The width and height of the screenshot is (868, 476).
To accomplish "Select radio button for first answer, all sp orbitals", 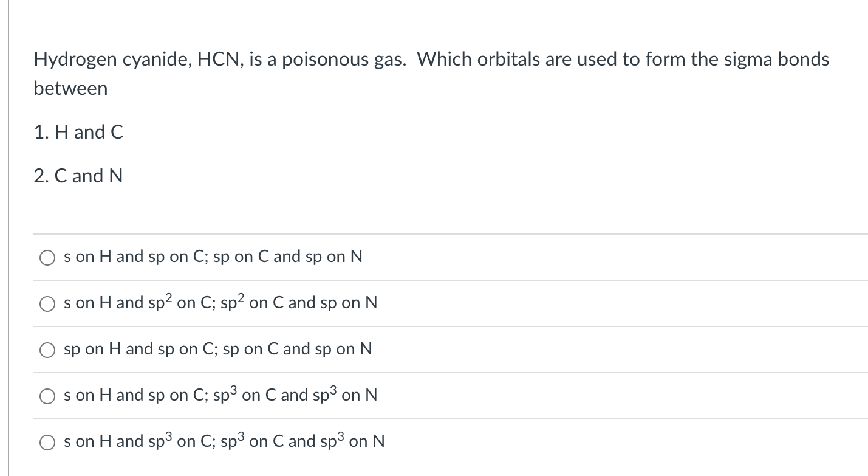I will [48, 258].
